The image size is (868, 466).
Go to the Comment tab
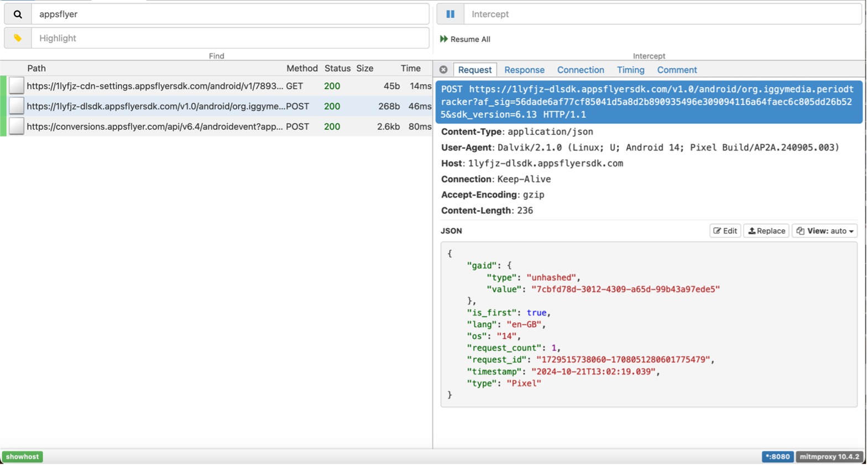677,70
